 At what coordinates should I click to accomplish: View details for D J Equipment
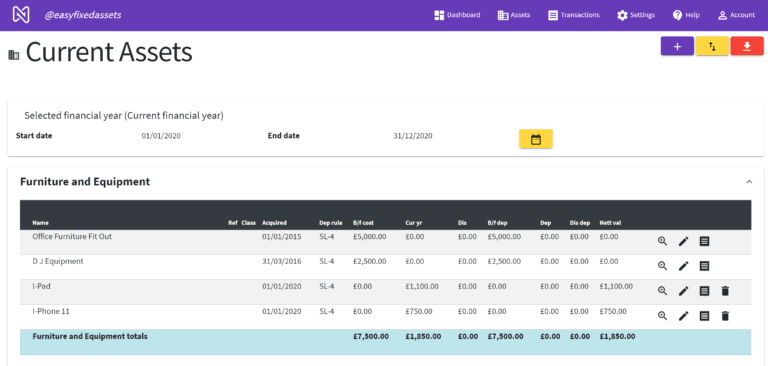[x=662, y=266]
